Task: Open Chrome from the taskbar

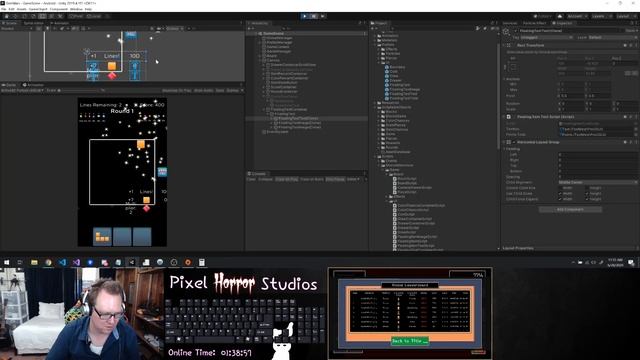Action: 48,262
